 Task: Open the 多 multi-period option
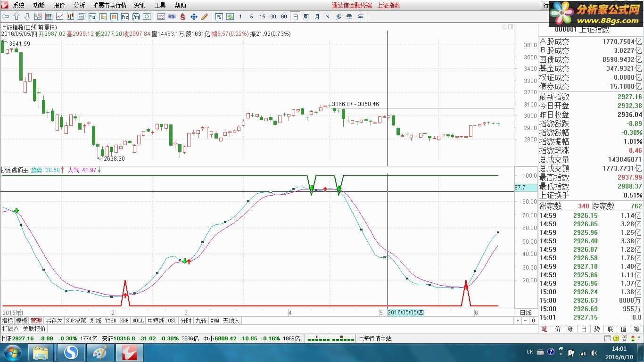tap(339, 16)
